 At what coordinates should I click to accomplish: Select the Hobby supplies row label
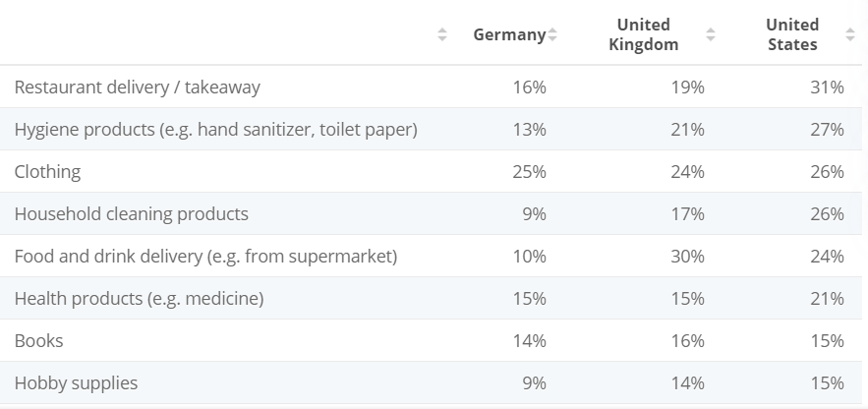click(76, 383)
